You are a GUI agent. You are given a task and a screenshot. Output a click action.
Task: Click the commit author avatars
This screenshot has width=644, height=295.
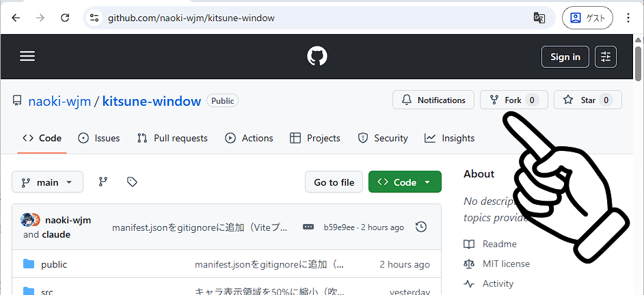(x=30, y=220)
